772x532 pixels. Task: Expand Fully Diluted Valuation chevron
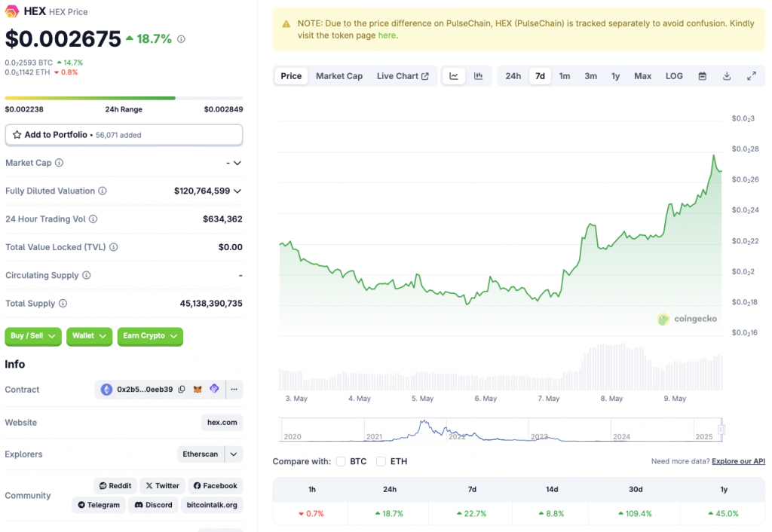(x=237, y=191)
